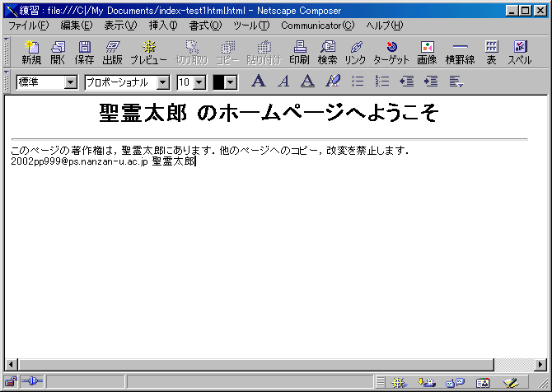Click the 出版 (Publish) toolbar icon
Image resolution: width=552 pixels, height=392 pixels.
pos(112,52)
